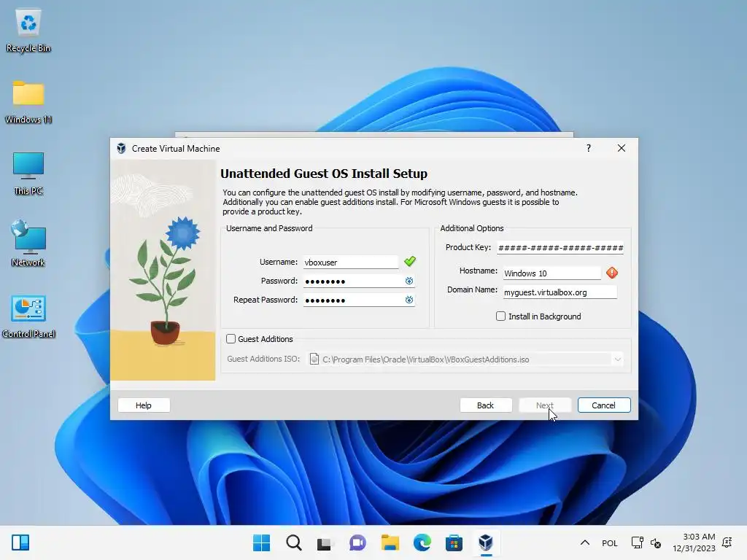Click the orange warning icon beside Hostname

point(612,273)
